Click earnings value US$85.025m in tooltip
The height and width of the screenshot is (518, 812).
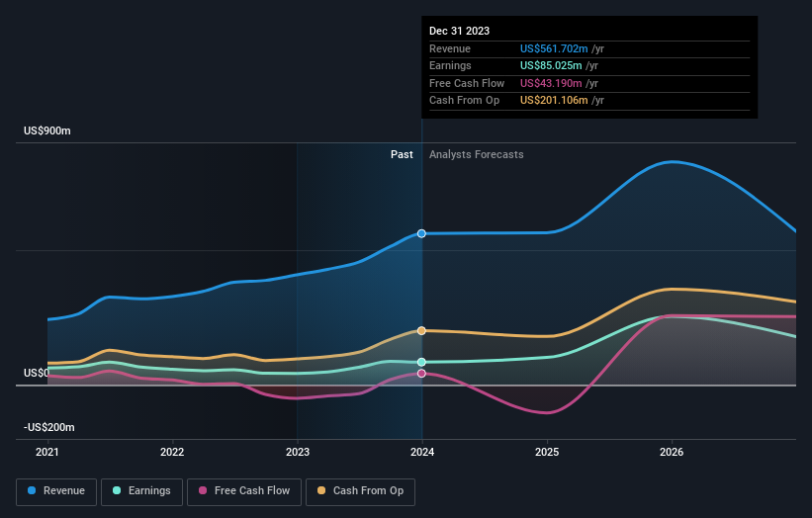click(551, 65)
